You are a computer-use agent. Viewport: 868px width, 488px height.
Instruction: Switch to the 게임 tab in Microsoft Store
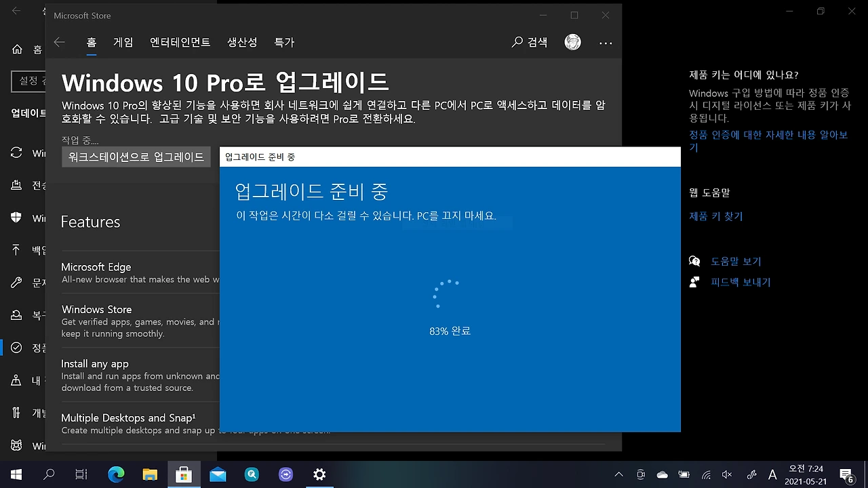(x=123, y=42)
